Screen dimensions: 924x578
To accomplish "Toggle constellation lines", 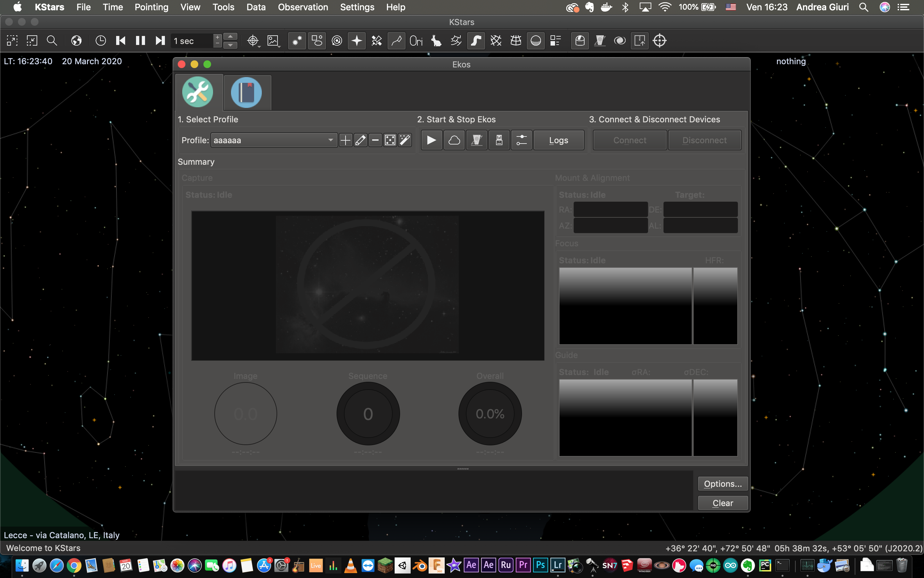I will tap(396, 40).
